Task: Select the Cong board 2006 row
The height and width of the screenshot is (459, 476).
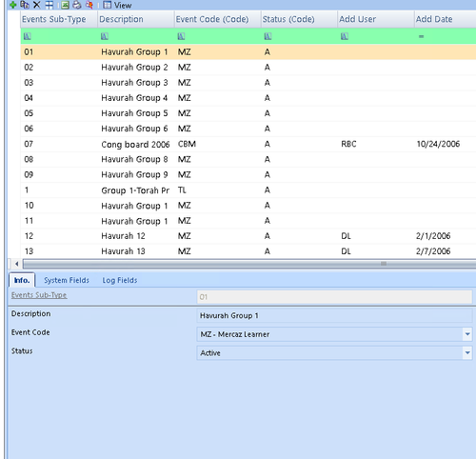Action: coord(248,144)
